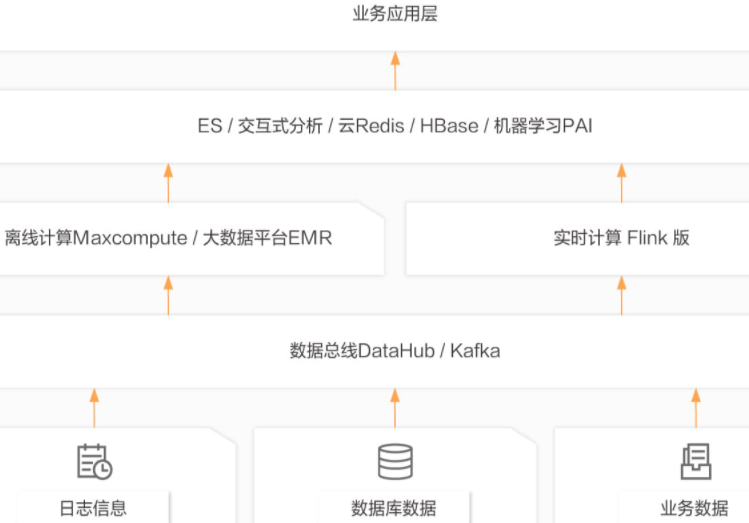Click the 业务数据 label
The image size is (749, 523).
695,508
